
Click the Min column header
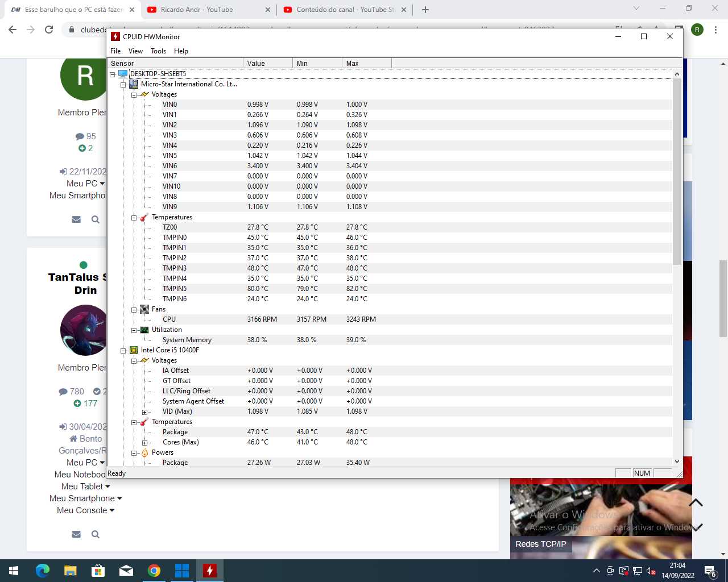(x=317, y=63)
